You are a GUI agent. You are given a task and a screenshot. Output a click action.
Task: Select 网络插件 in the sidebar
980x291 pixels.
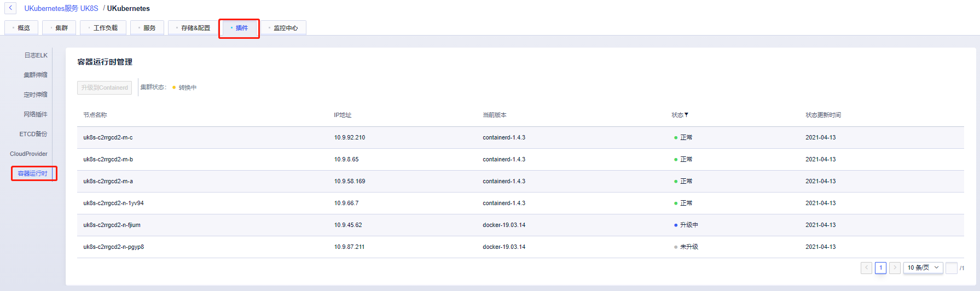[x=36, y=114]
